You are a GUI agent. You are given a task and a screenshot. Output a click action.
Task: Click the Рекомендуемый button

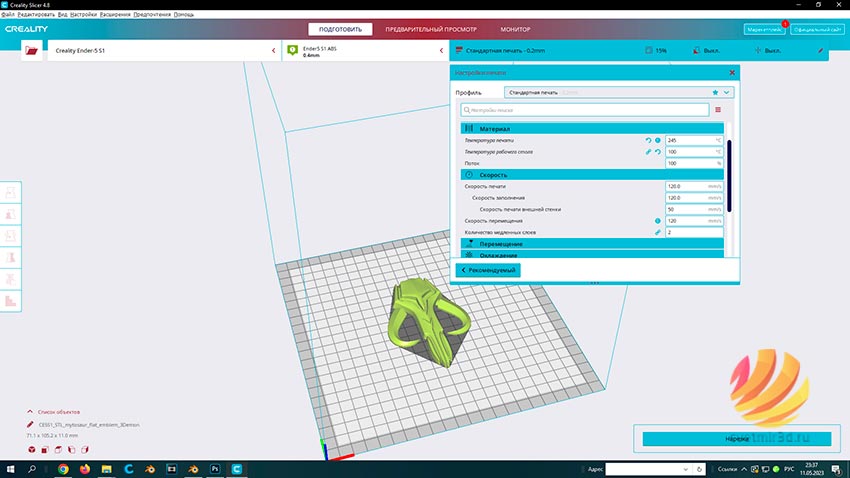(x=488, y=270)
